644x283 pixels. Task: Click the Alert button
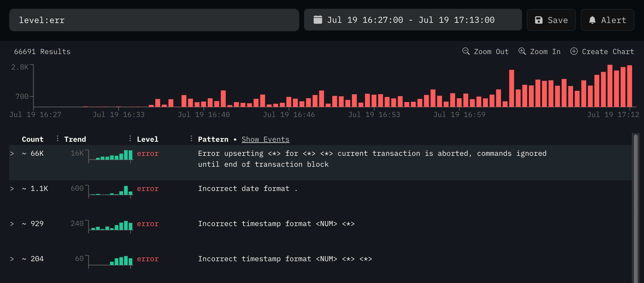pyautogui.click(x=607, y=20)
